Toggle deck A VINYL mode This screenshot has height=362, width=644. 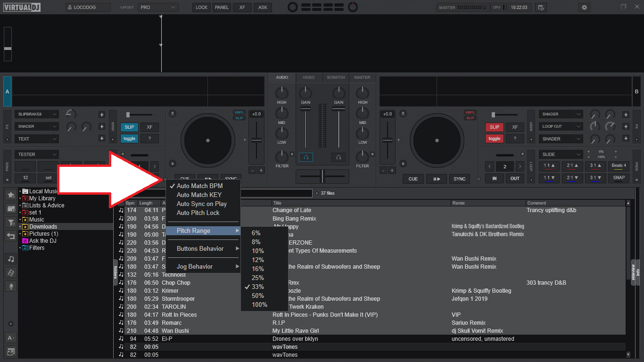239,112
